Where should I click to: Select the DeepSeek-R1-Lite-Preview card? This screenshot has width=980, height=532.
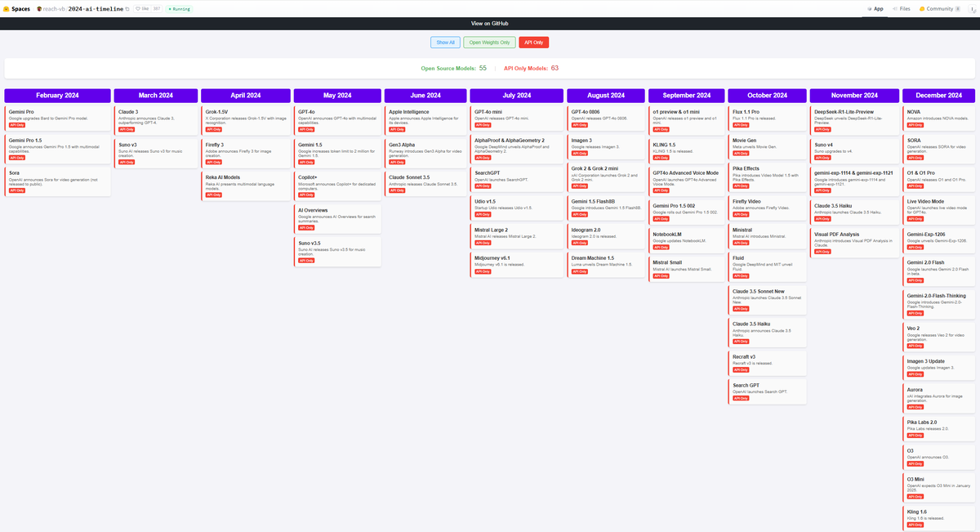854,120
